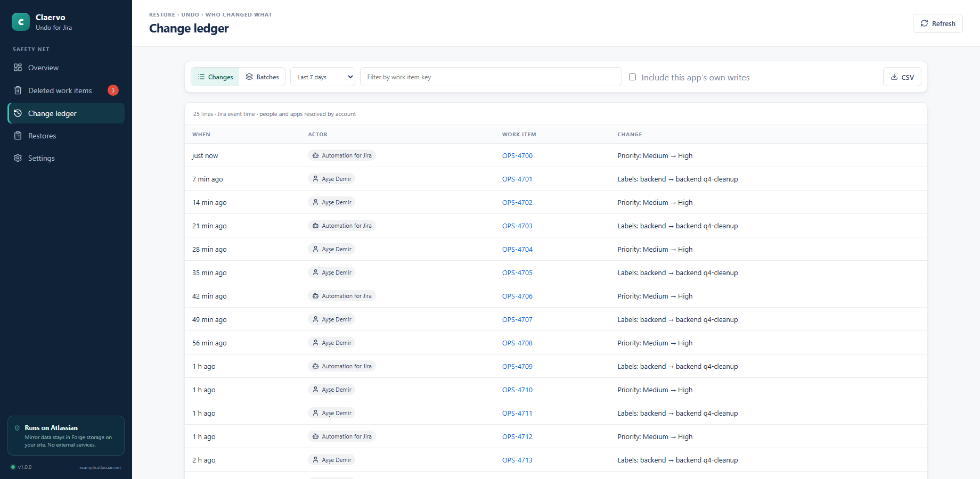Click the '42 min ago' timestamp cell
This screenshot has height=479, width=980.
(209, 296)
